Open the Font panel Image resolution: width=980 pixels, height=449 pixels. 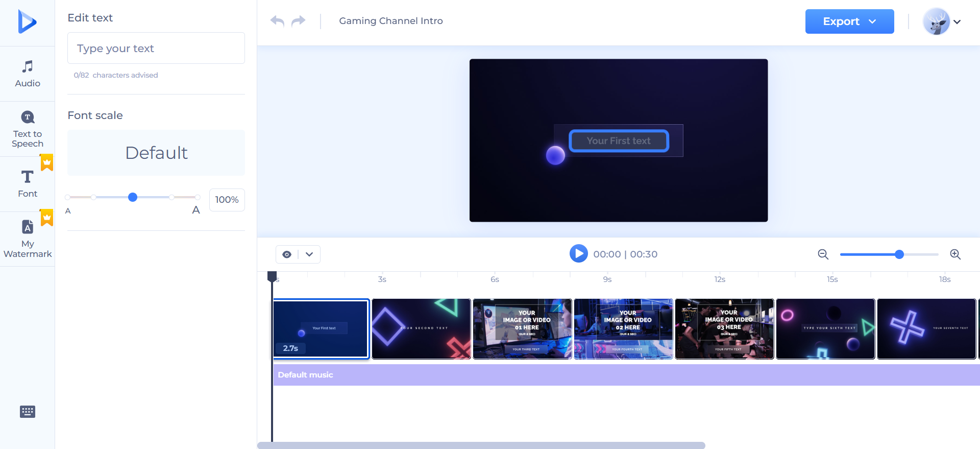(x=28, y=184)
